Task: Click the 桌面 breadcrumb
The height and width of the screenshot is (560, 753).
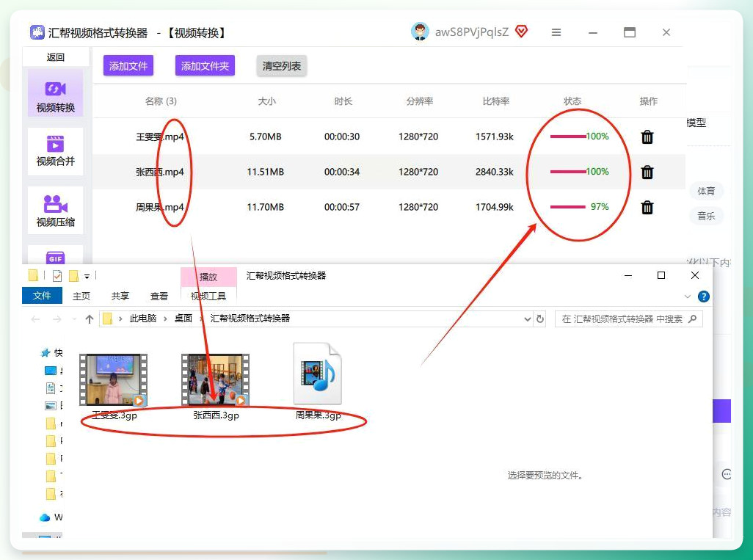Action: coord(183,319)
